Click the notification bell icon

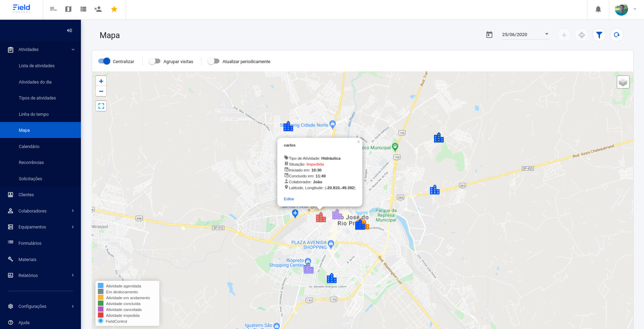tap(598, 9)
